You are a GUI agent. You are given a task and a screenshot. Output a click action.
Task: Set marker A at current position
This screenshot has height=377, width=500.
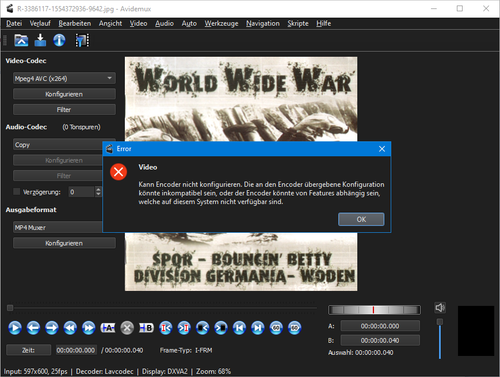(x=108, y=328)
